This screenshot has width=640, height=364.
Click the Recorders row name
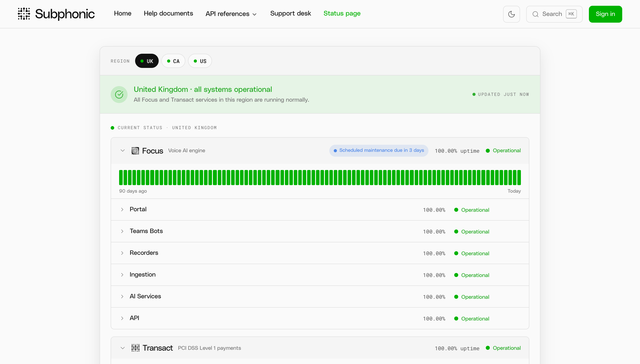pyautogui.click(x=144, y=253)
